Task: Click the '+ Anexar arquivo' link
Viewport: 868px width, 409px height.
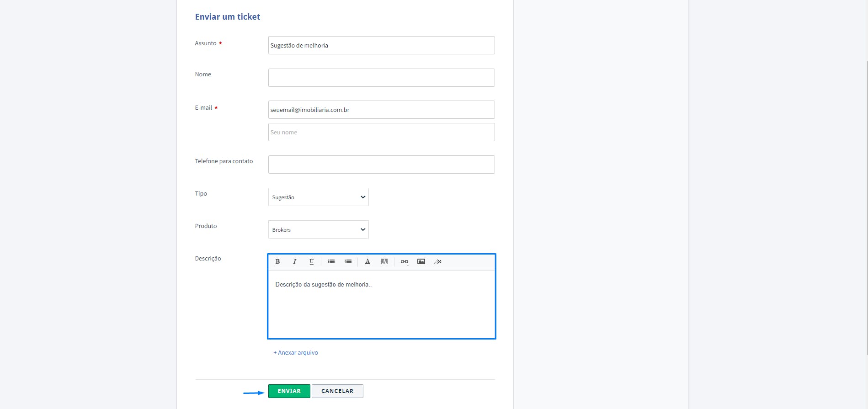Action: pyautogui.click(x=296, y=353)
